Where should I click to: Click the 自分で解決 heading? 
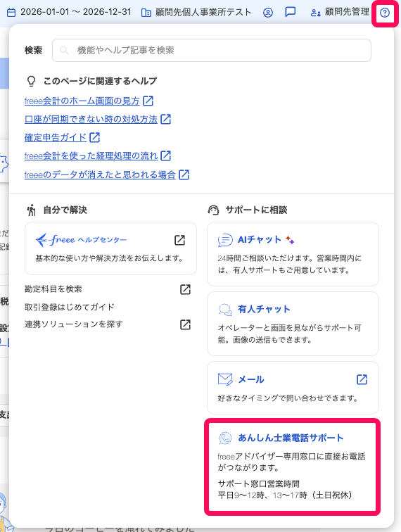pyautogui.click(x=65, y=210)
